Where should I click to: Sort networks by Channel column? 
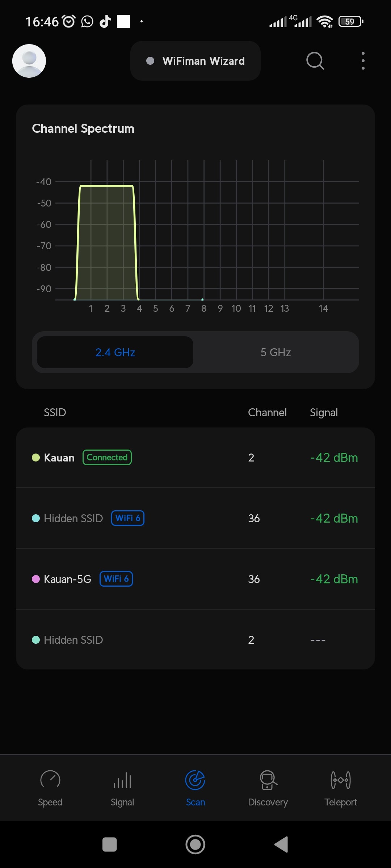coord(267,413)
